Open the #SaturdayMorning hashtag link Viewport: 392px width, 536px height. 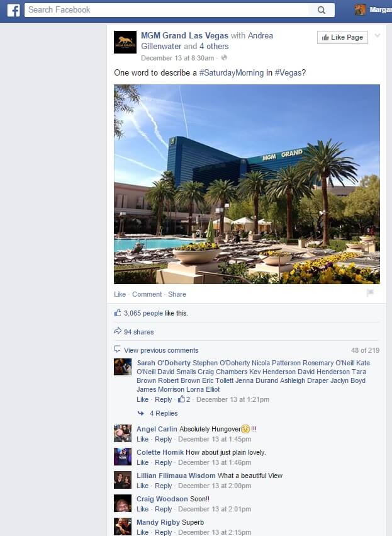click(x=232, y=73)
